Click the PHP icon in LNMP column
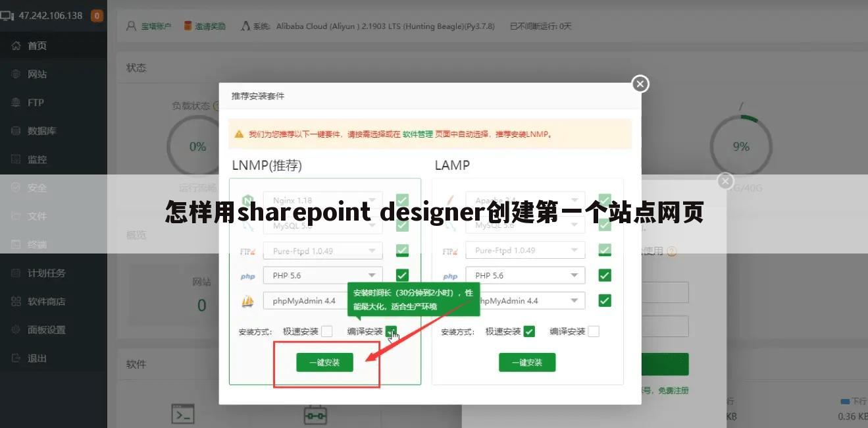The image size is (868, 428). [247, 276]
